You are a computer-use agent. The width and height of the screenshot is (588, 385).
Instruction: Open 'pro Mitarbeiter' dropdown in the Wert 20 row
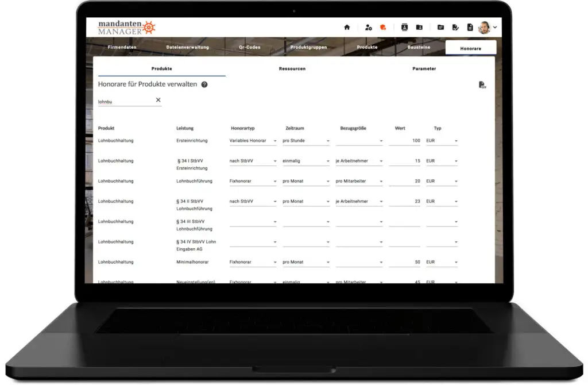(359, 181)
